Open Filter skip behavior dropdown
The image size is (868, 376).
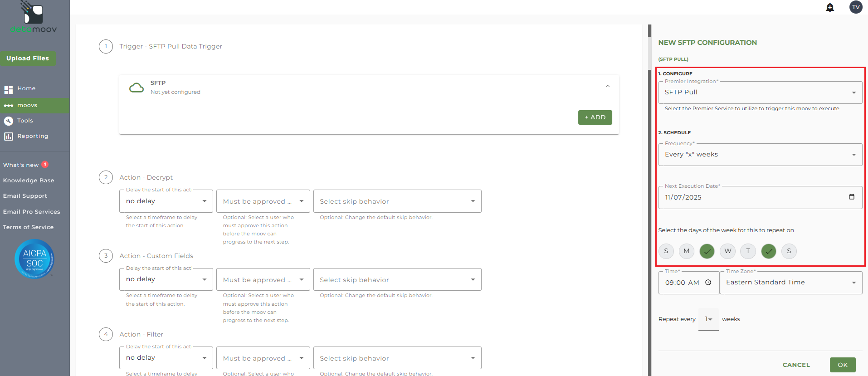397,358
